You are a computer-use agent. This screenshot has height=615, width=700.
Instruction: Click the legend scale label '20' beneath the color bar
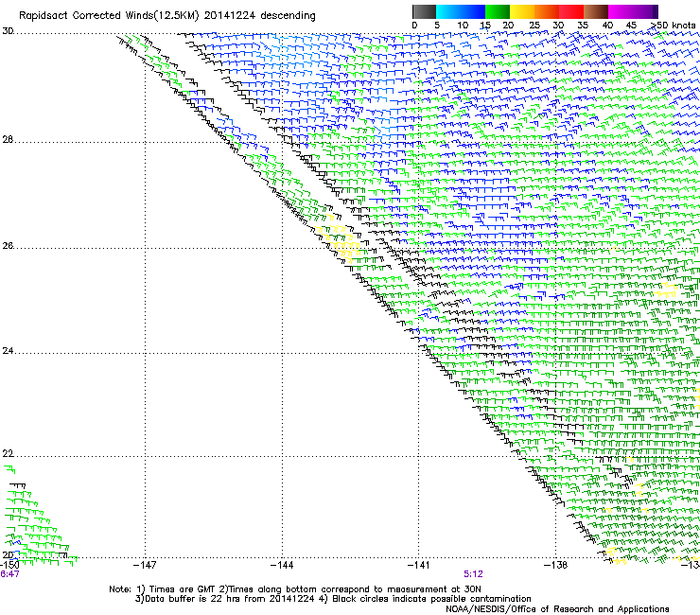[x=508, y=26]
